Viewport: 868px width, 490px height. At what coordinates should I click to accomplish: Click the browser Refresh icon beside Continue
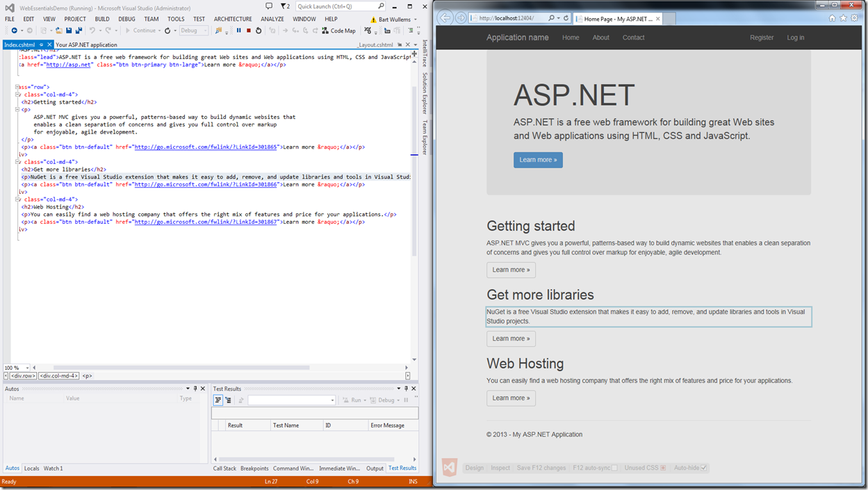coord(167,31)
